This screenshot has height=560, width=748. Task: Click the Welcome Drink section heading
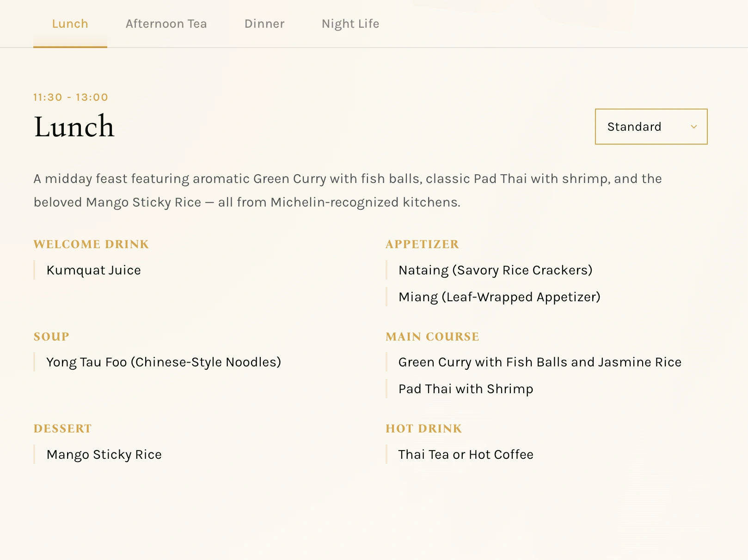pyautogui.click(x=91, y=244)
